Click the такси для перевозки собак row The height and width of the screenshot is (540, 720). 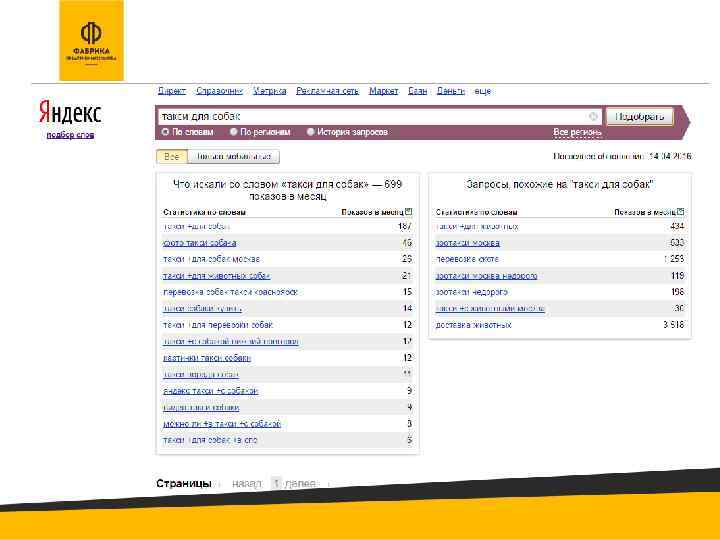click(287, 325)
